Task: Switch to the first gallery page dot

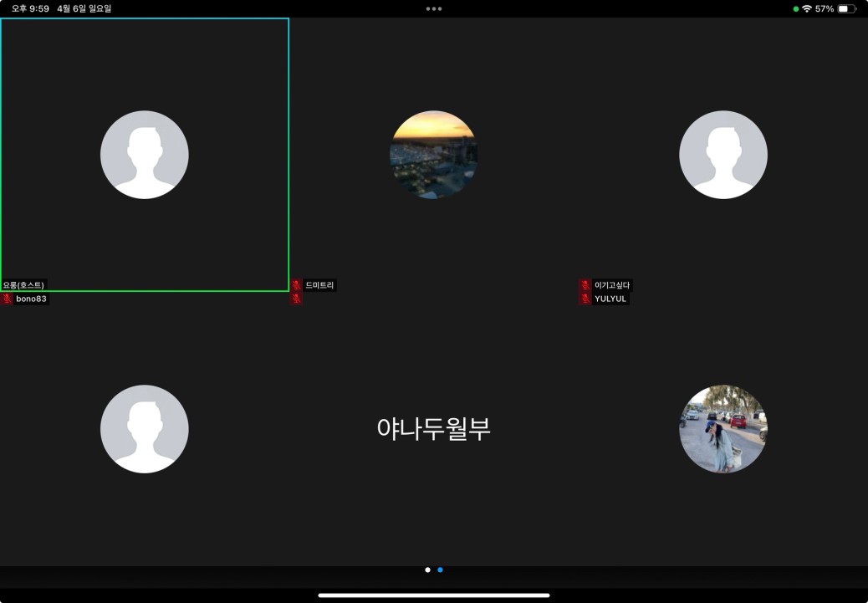Action: [427, 570]
